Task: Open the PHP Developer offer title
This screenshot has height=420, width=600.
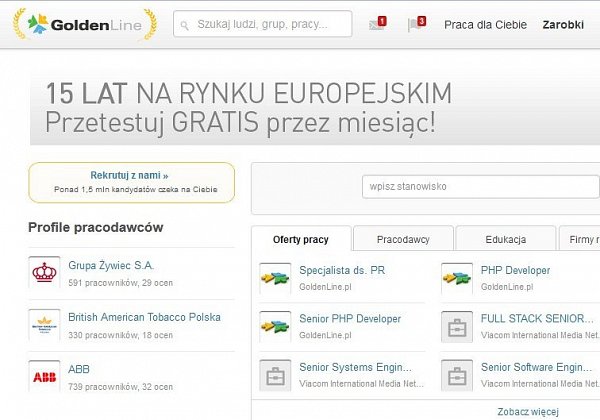Action: [515, 270]
